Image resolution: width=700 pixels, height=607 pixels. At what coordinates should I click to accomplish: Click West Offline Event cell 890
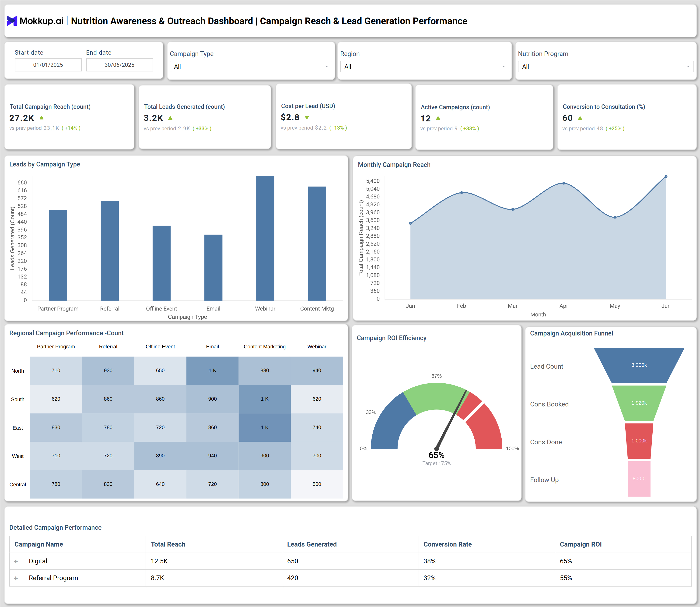[x=160, y=456]
